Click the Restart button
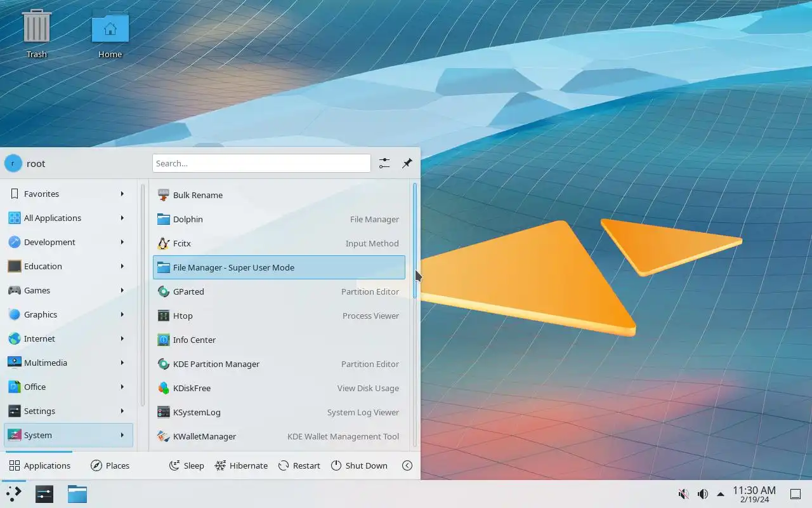The height and width of the screenshot is (508, 812). 299,465
